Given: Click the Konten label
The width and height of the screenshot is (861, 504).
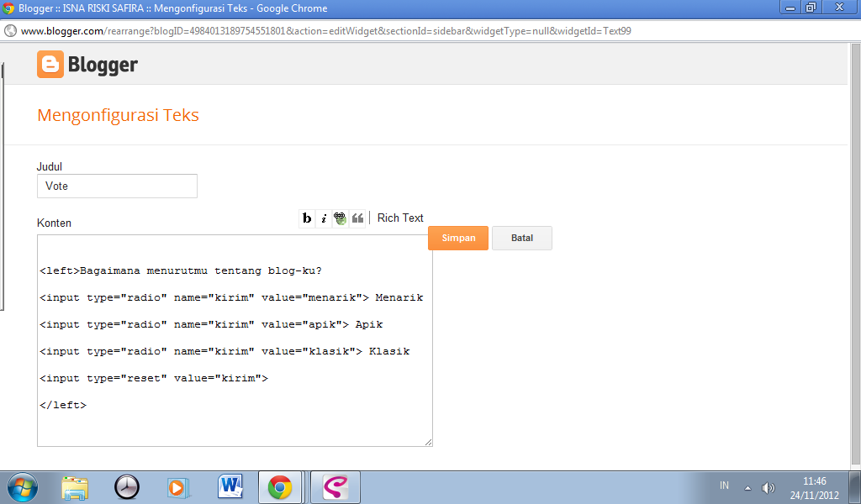Looking at the screenshot, I should pyautogui.click(x=54, y=223).
